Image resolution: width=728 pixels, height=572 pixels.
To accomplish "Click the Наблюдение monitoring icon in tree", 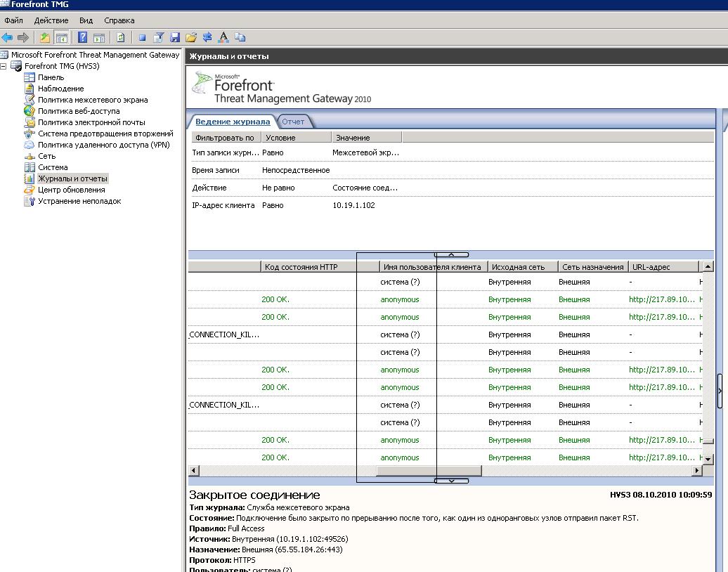I will 30,89.
